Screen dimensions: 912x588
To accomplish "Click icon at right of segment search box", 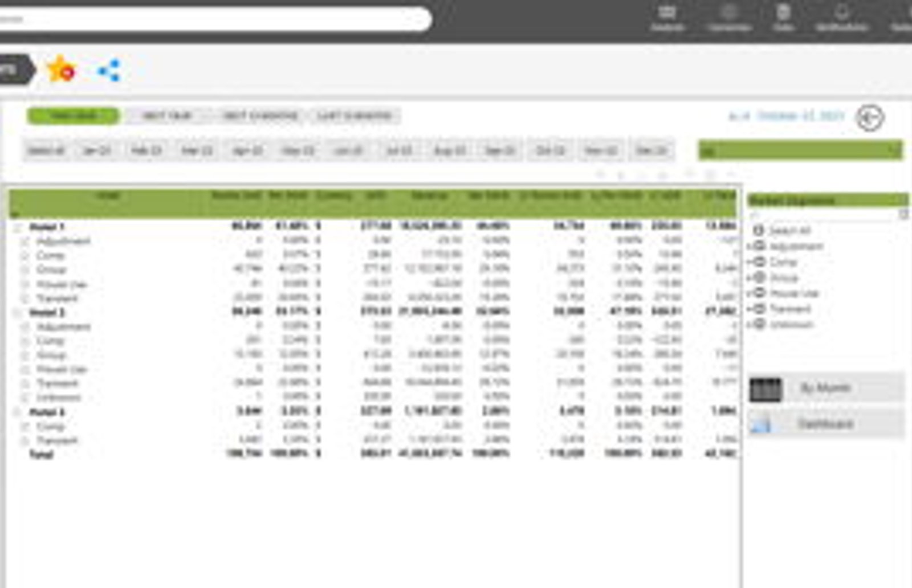I will tap(903, 215).
